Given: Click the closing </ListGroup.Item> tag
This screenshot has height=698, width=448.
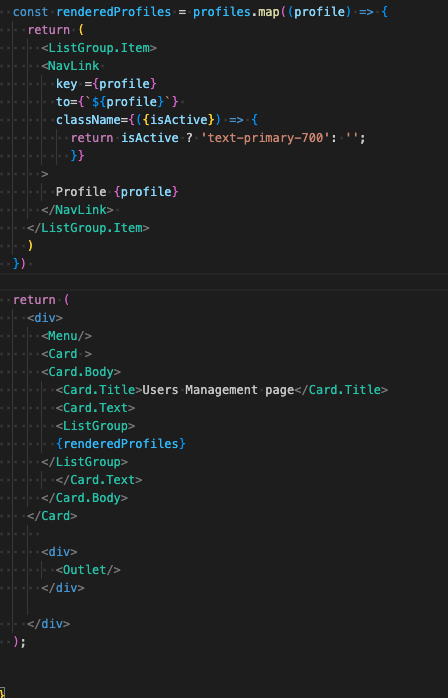Looking at the screenshot, I should (x=88, y=228).
